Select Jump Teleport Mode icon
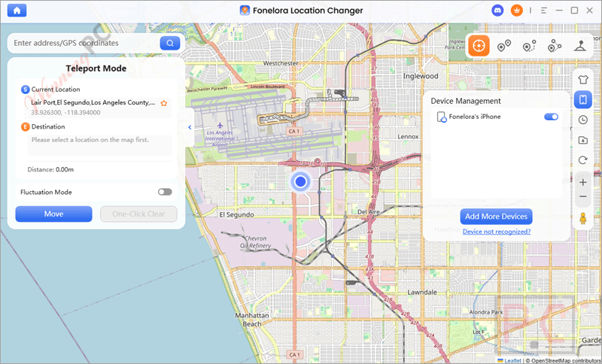Screen dimensions: 602x364 (x=554, y=46)
